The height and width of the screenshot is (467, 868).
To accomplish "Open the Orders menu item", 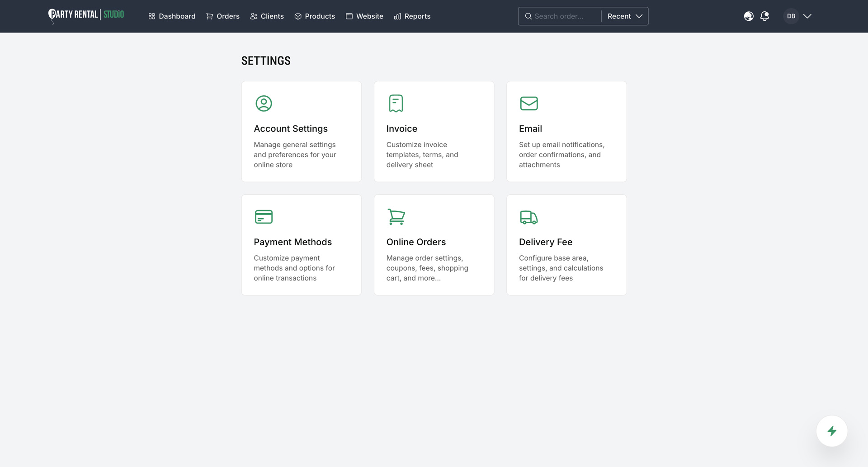I will coord(223,16).
